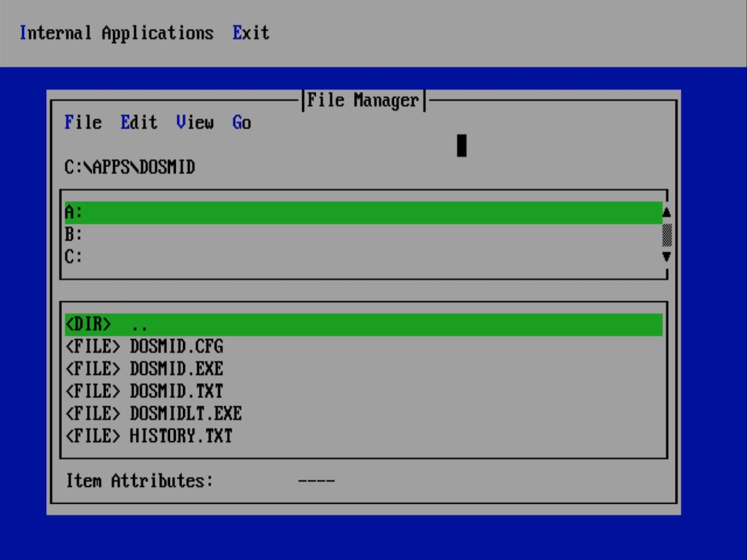Click the Exit menu item
747x560 pixels.
251,34
